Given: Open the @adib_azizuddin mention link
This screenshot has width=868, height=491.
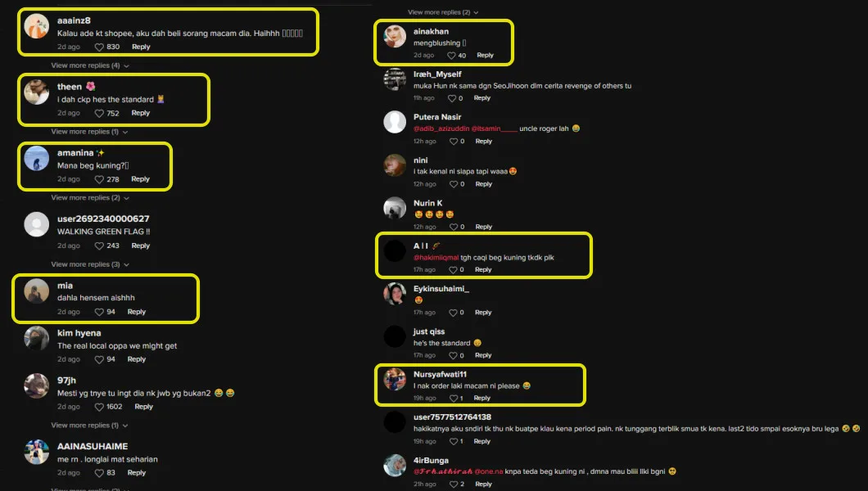Looking at the screenshot, I should click(441, 128).
